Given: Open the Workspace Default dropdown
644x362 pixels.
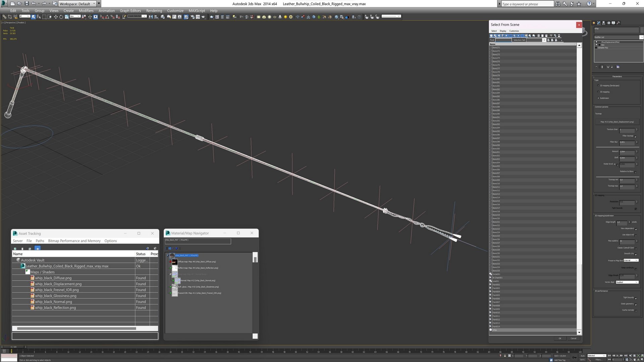Looking at the screenshot, I should (x=94, y=4).
